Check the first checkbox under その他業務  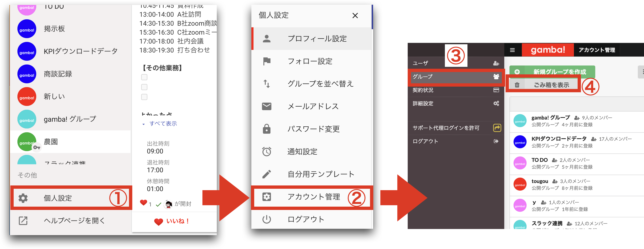pyautogui.click(x=144, y=77)
